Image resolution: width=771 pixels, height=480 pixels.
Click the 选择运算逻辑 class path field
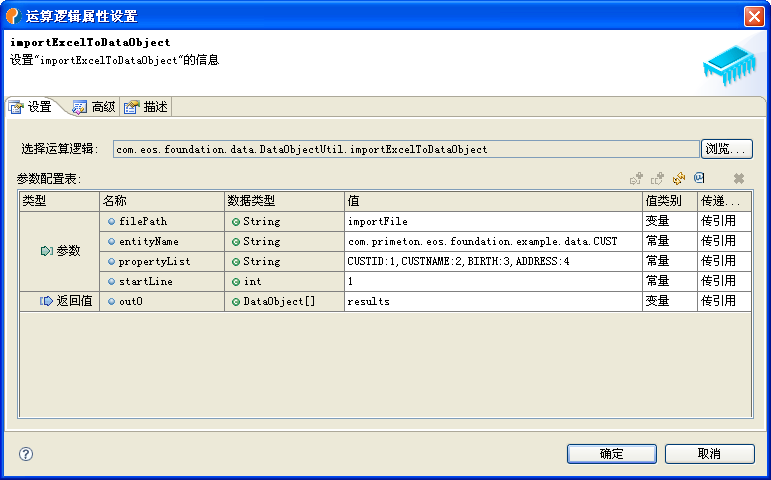(x=405, y=149)
